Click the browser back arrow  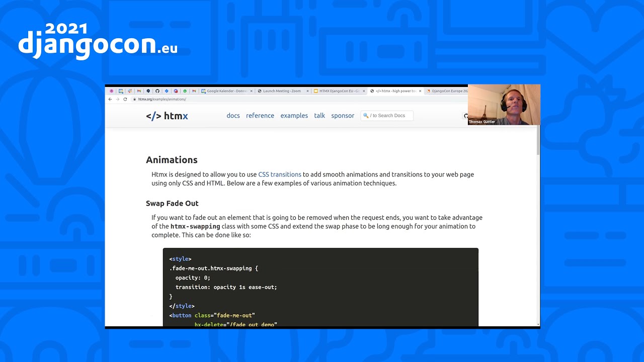110,99
